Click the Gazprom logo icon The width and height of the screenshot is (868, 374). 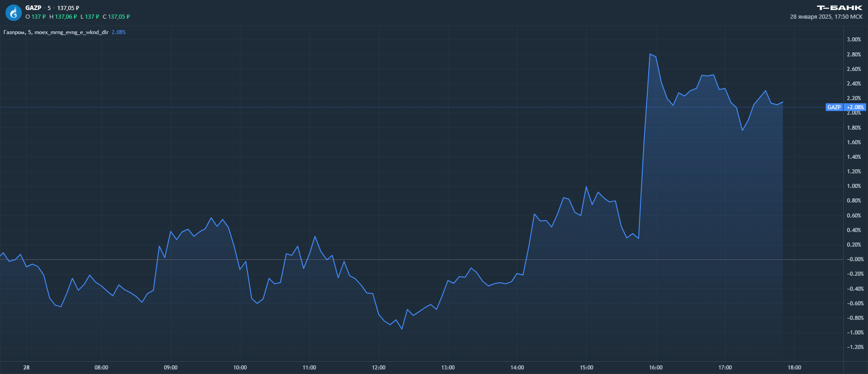[x=13, y=13]
